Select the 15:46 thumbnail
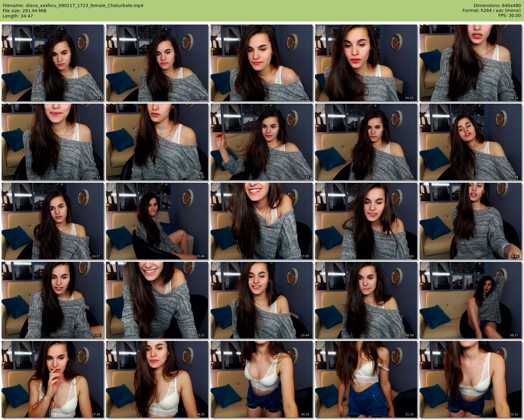Image resolution: width=524 pixels, height=420 pixels. 157,221
